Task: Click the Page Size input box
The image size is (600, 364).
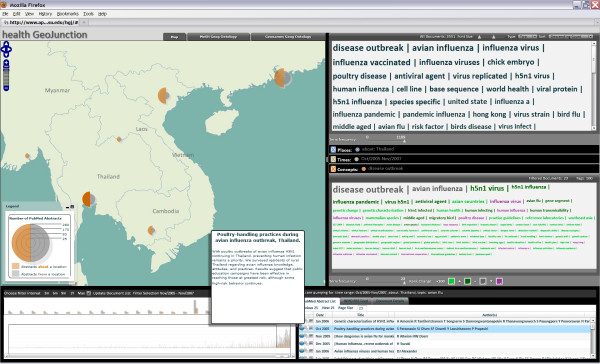Action: [x=361, y=308]
